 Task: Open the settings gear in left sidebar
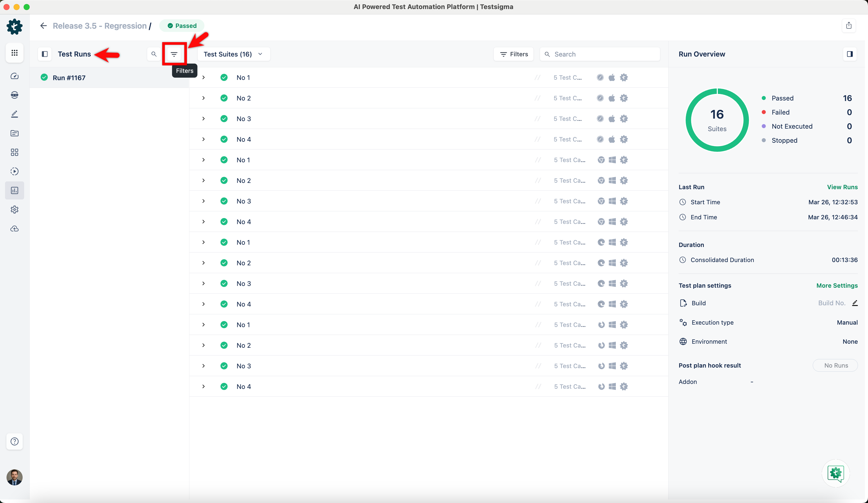(15, 210)
